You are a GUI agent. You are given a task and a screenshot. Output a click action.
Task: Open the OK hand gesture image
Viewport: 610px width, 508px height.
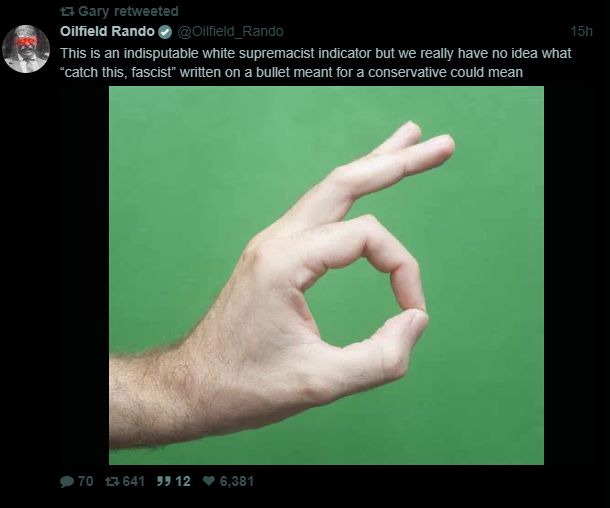pyautogui.click(x=326, y=275)
